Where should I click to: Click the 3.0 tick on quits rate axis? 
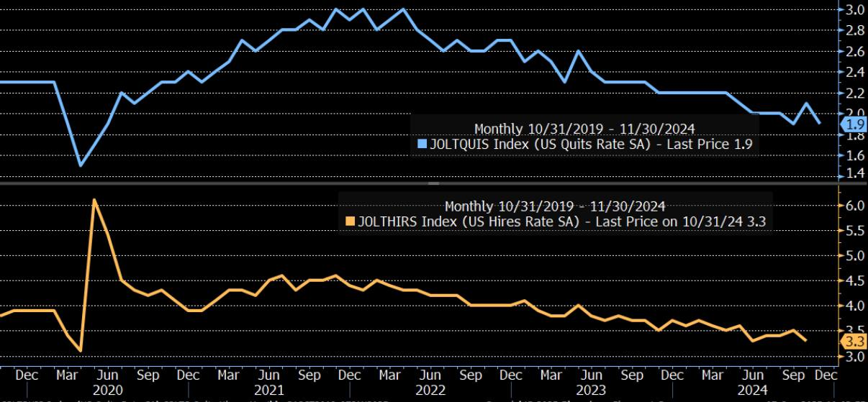855,10
